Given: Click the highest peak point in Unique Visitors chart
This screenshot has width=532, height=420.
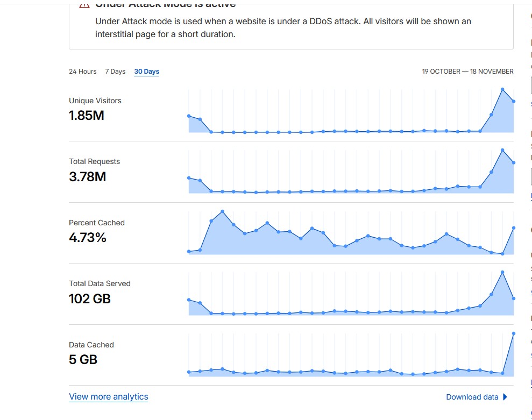Looking at the screenshot, I should coord(502,89).
